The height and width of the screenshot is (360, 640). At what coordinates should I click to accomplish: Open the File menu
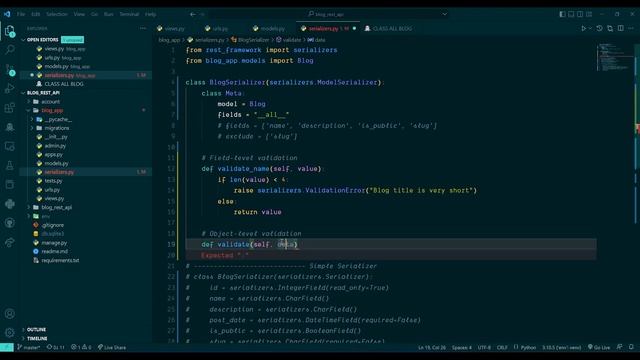coord(21,14)
